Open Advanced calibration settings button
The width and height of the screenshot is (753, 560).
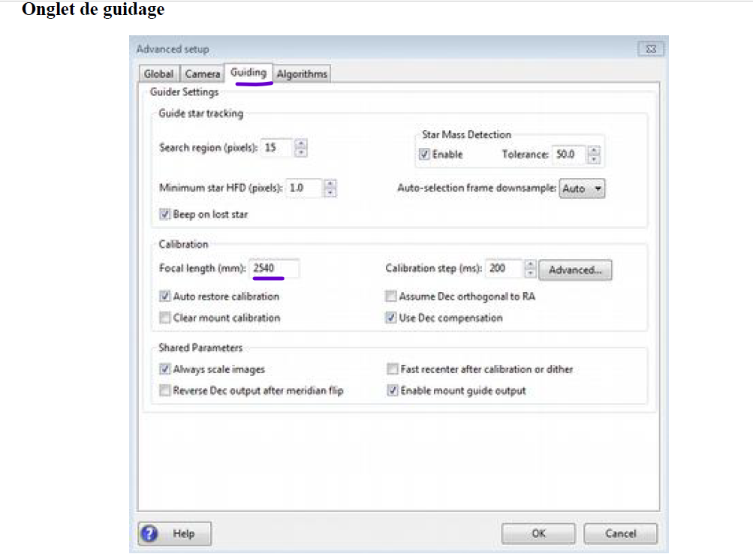pyautogui.click(x=575, y=269)
